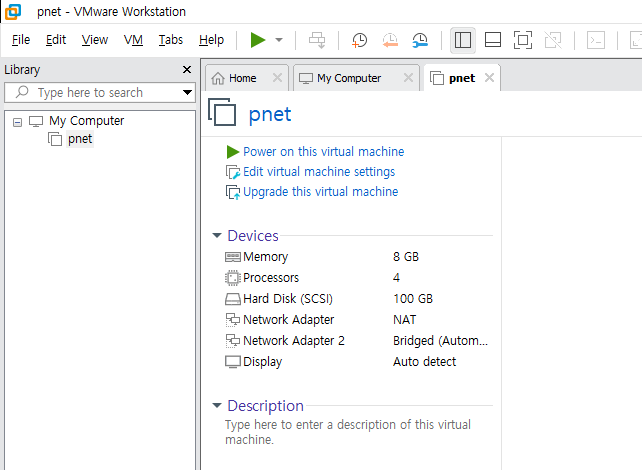Click the large pnet VM icon in header
The image size is (642, 470).
coord(222,112)
